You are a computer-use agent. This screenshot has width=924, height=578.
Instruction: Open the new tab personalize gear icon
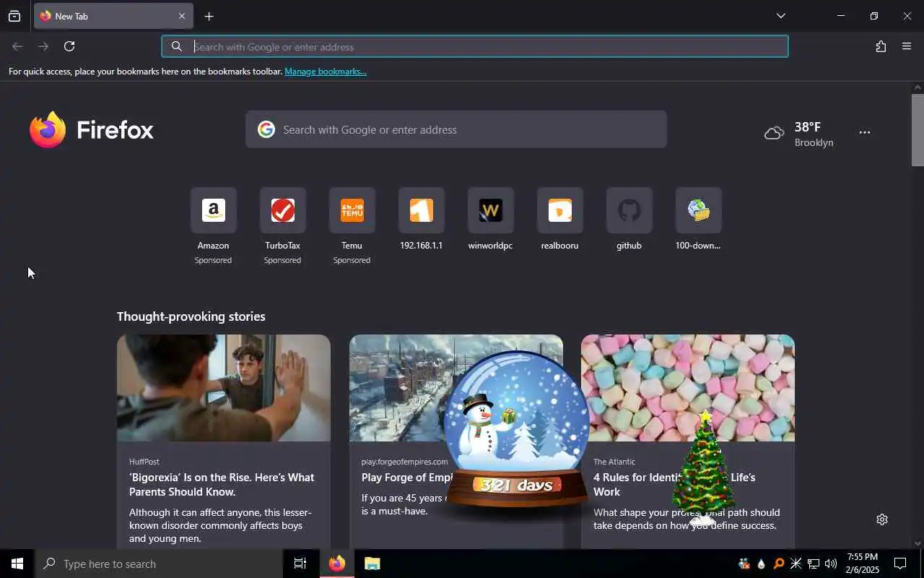coord(881,519)
